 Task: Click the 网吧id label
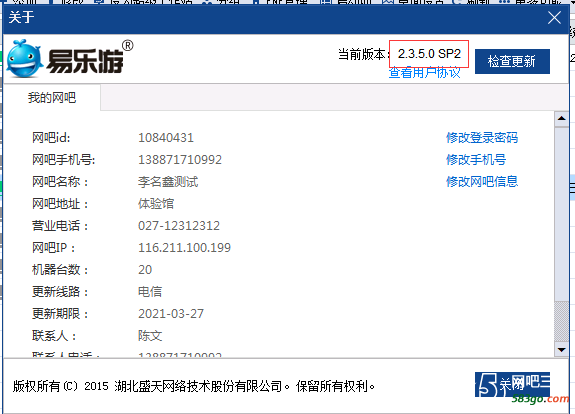[51, 138]
